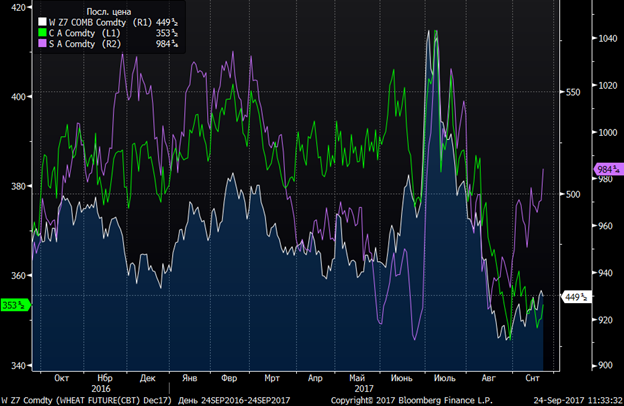
Task: Click the Посл. цена legend title
Action: [x=109, y=12]
